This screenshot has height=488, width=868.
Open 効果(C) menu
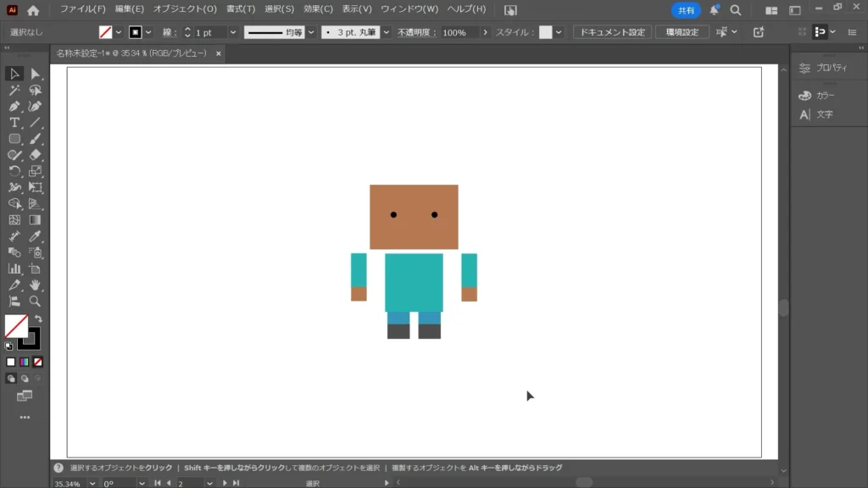tap(318, 9)
